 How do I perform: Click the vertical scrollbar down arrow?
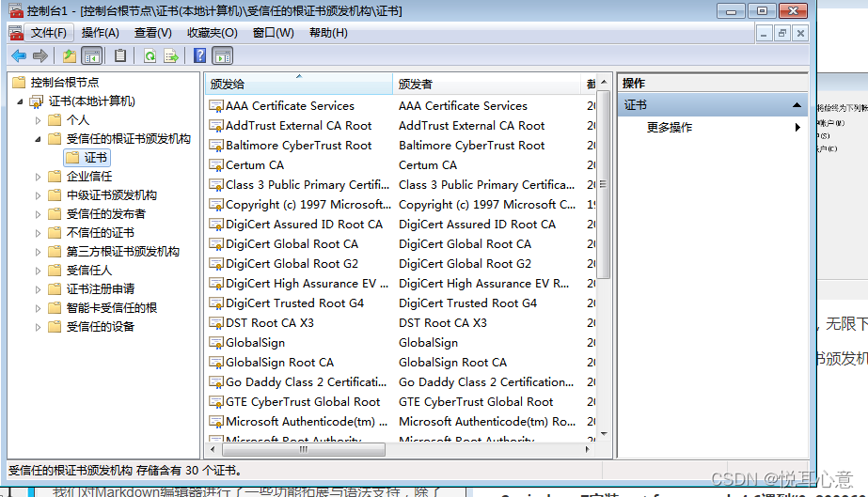click(604, 434)
